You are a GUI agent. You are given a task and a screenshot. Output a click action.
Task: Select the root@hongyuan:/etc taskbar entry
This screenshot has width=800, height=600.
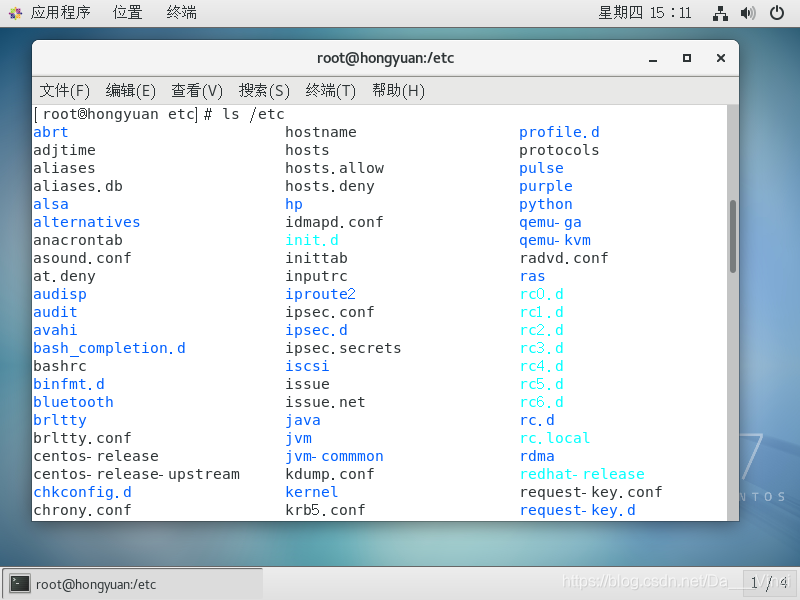pos(130,581)
